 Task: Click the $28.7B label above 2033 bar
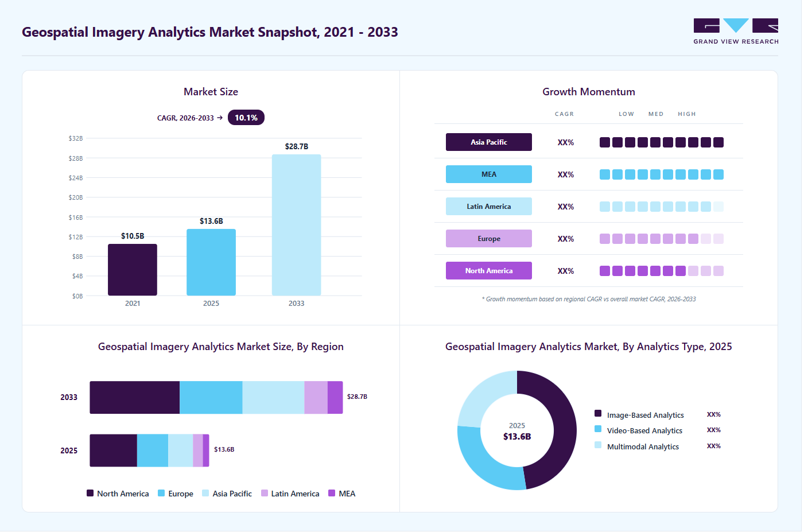pos(297,146)
